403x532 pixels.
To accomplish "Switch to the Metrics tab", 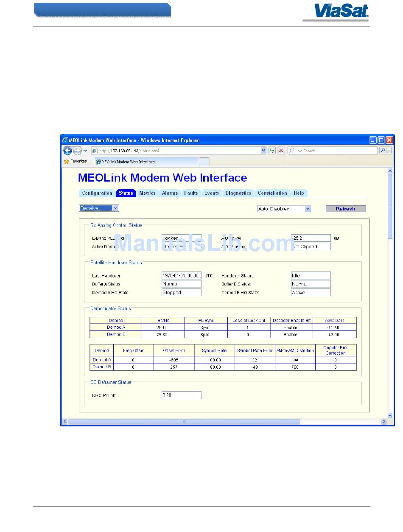I will click(x=148, y=193).
